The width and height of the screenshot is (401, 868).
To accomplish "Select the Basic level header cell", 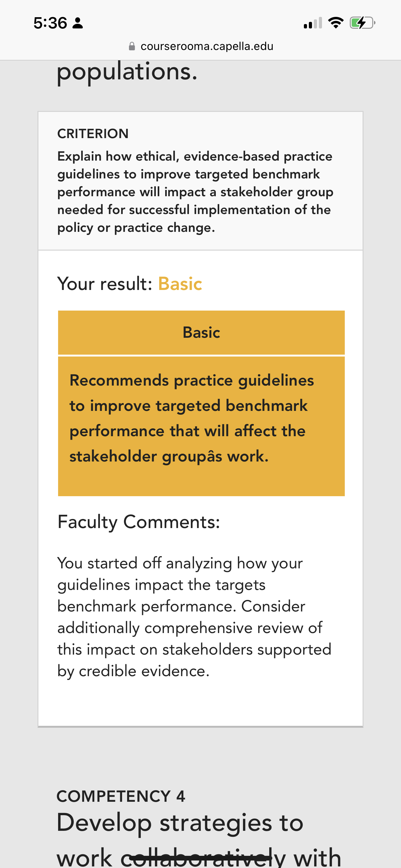I will pos(201,332).
